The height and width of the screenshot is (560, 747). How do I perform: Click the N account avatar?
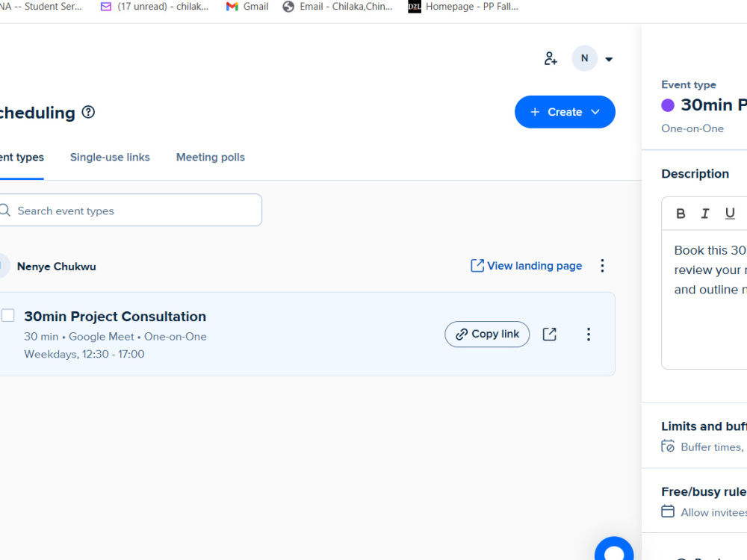click(x=585, y=58)
